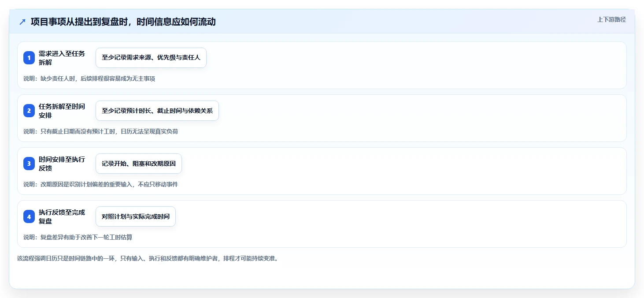Viewport: 644px width, 298px height.
Task: Click the 记录开始、阻塞和改期原因 chip
Action: 139,164
